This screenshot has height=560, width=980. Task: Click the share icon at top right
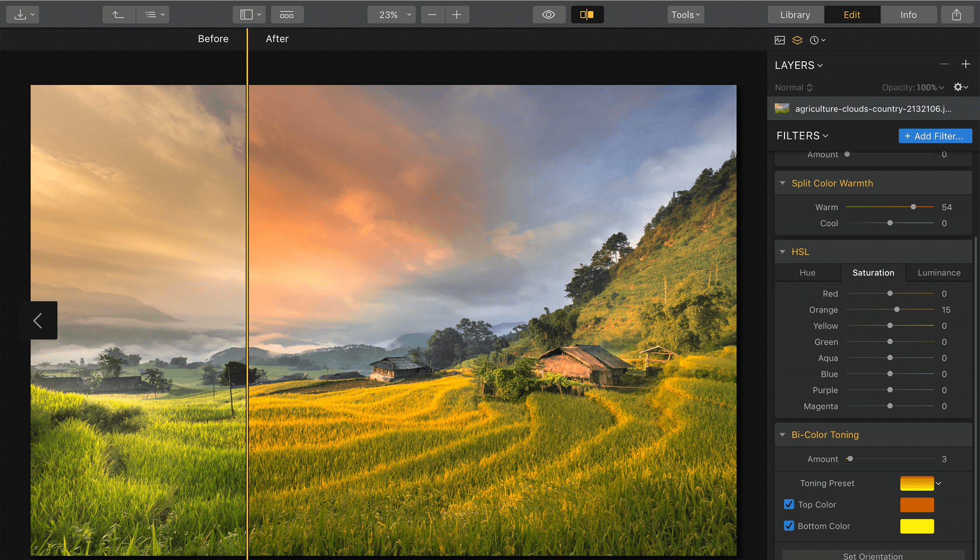957,14
